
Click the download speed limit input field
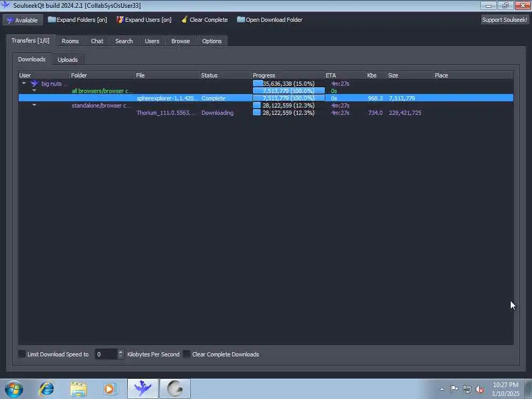coord(106,354)
